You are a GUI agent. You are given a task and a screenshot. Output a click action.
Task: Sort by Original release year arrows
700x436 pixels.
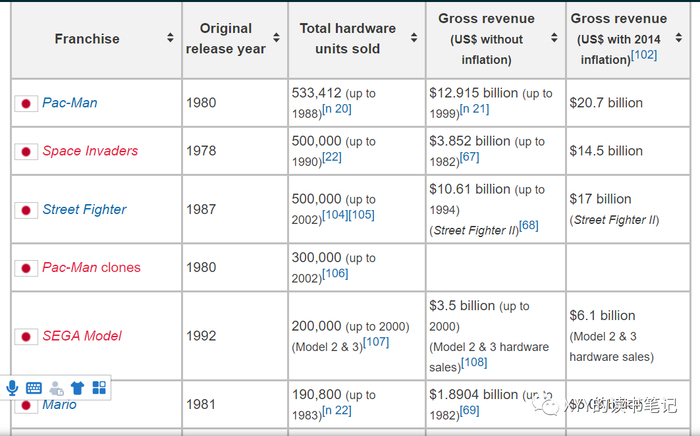point(278,39)
